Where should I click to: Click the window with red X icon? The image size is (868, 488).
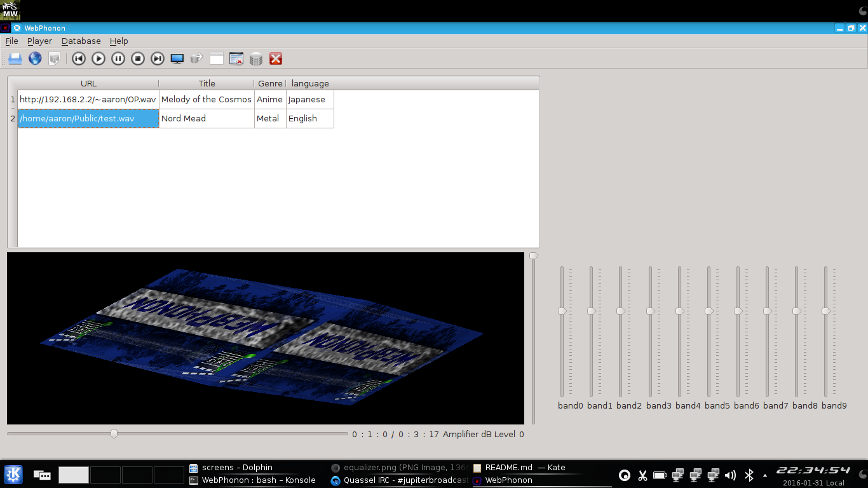(x=236, y=58)
